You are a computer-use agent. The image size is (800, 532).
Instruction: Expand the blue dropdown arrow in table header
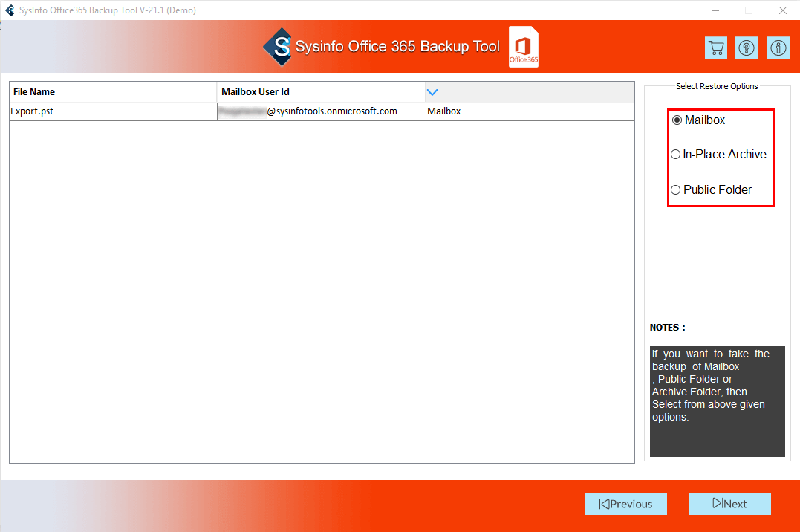click(432, 92)
